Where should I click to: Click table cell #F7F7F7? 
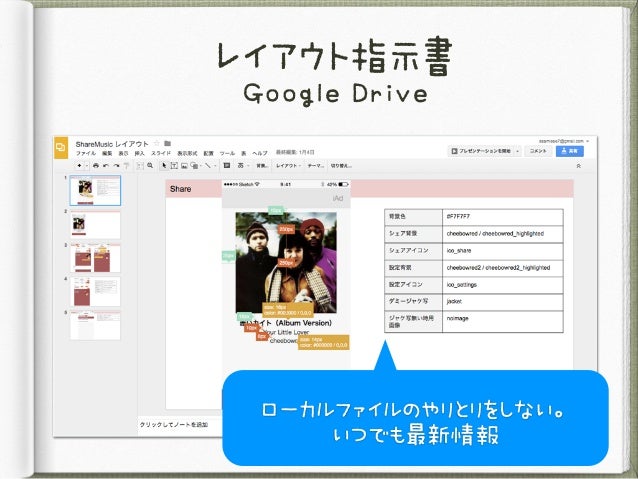pyautogui.click(x=503, y=217)
